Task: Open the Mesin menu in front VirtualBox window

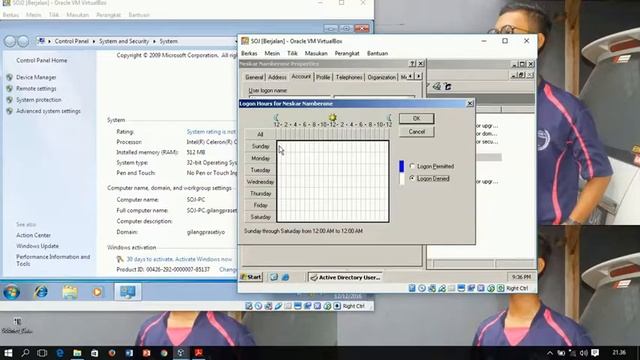Action: point(272,53)
